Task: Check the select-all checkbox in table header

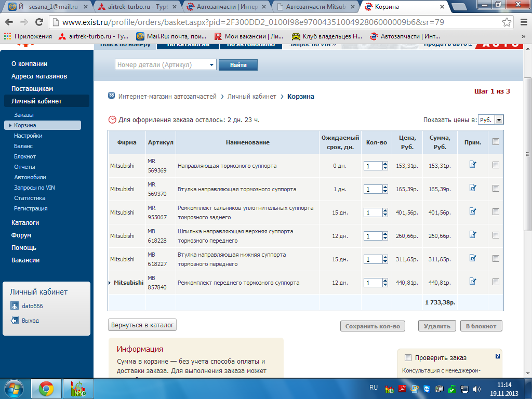Action: 496,142
